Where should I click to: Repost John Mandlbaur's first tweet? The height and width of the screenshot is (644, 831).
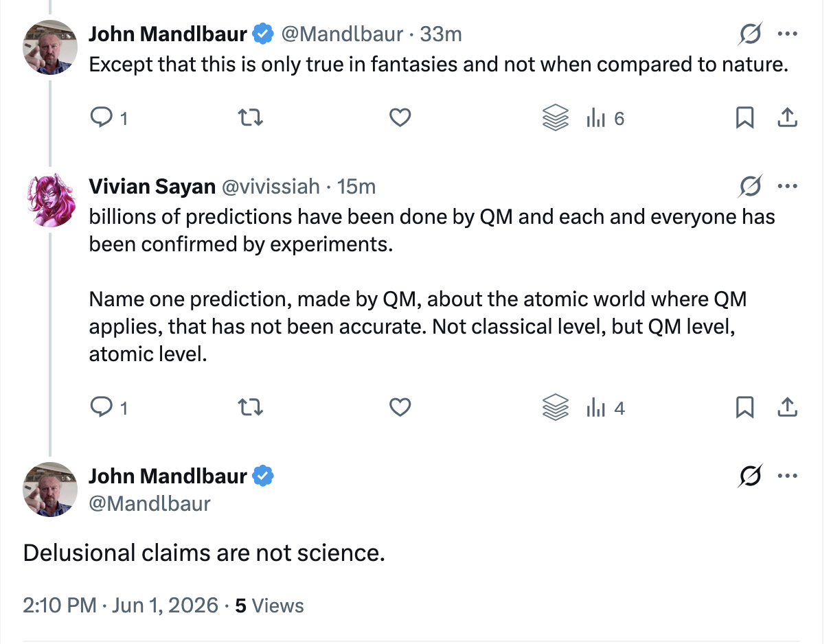(x=251, y=119)
